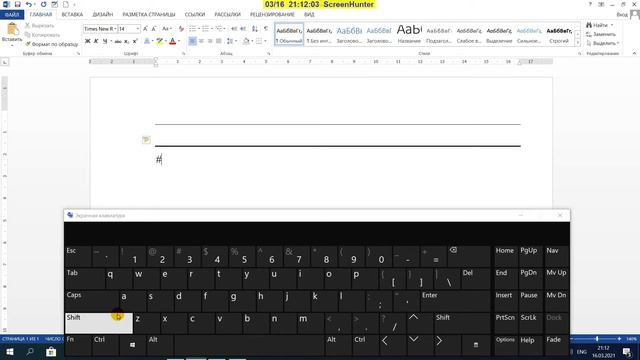
Task: Click the numbered list button
Action: coord(205,29)
